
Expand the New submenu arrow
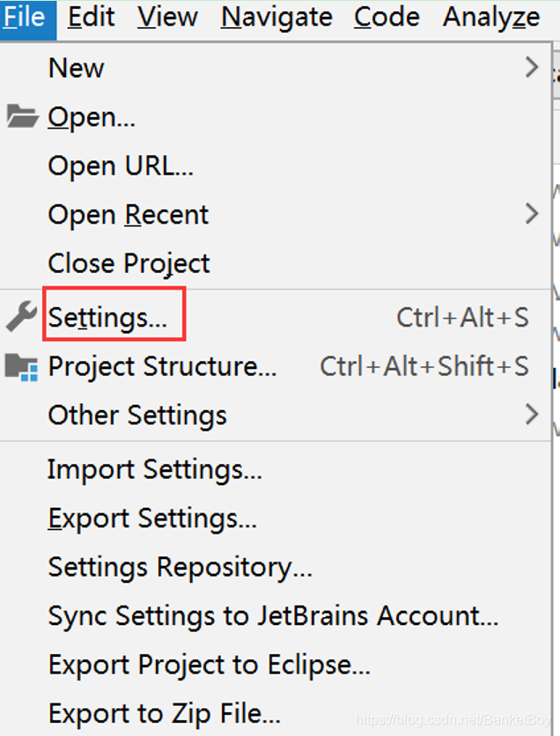(531, 67)
